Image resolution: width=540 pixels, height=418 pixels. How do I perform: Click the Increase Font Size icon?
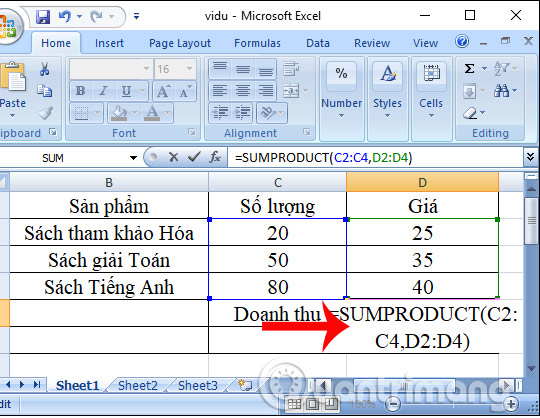coord(163,91)
